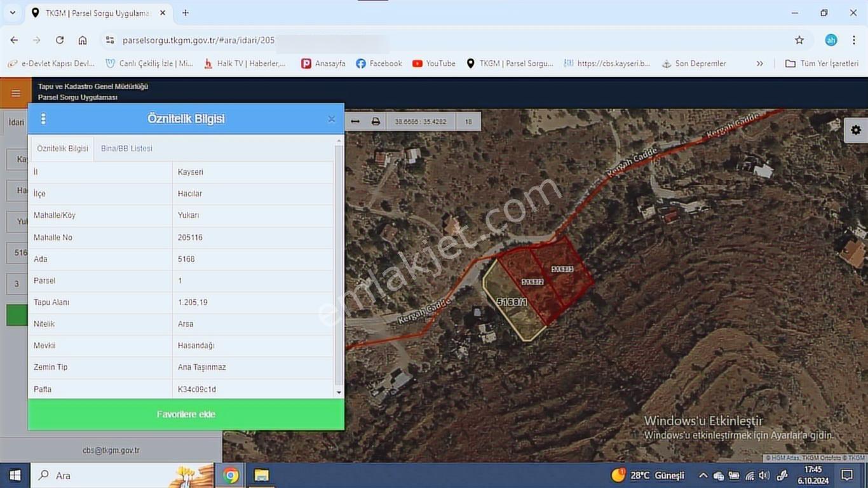Screen dimensions: 868x488
Task: Click the Ada value 5168
Action: point(186,259)
